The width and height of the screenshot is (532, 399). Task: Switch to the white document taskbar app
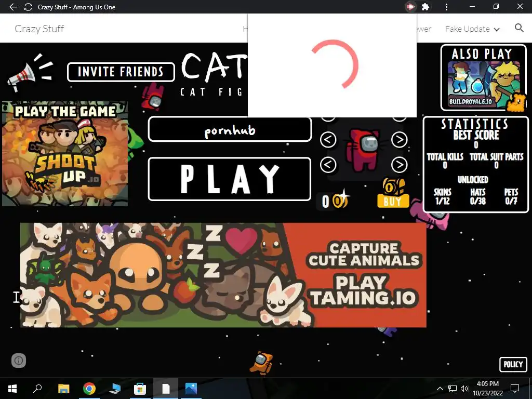(x=166, y=389)
